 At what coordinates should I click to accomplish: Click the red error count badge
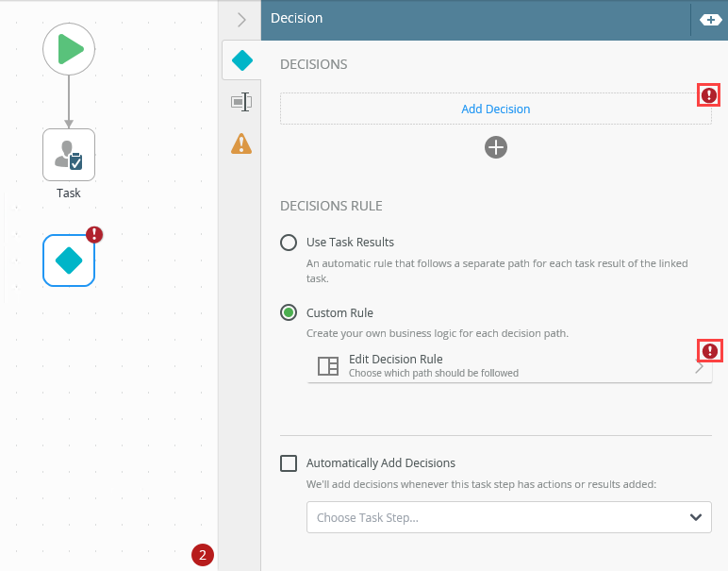[x=202, y=555]
